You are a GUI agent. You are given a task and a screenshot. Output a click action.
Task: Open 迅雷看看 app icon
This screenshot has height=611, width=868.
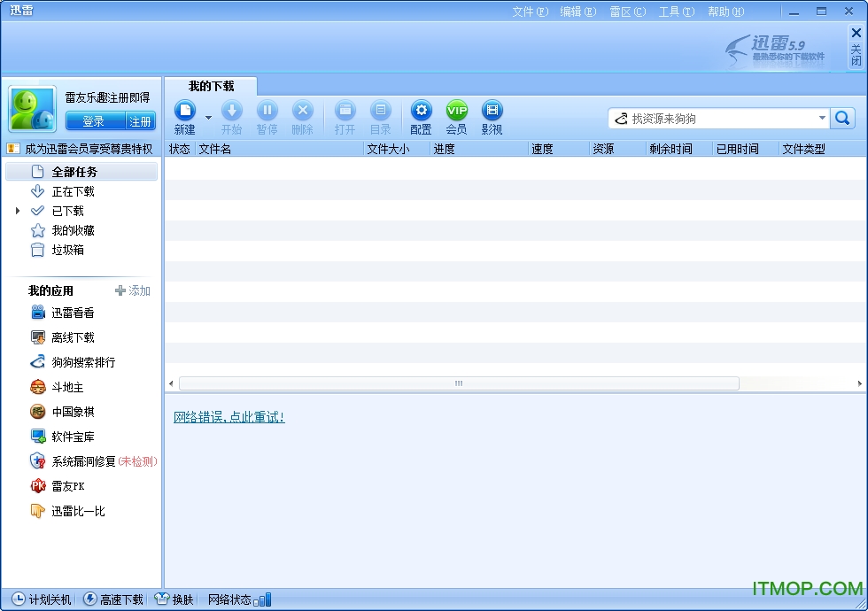[37, 313]
